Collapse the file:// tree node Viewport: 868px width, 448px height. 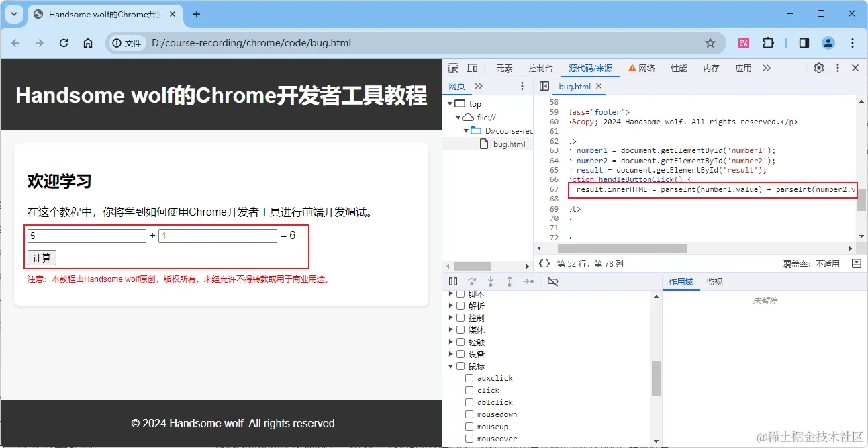[x=459, y=117]
